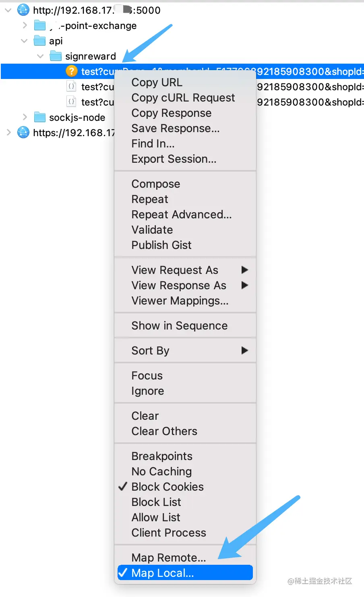The width and height of the screenshot is (364, 597).
Task: Click the point-exchange folder icon
Action: coord(40,26)
